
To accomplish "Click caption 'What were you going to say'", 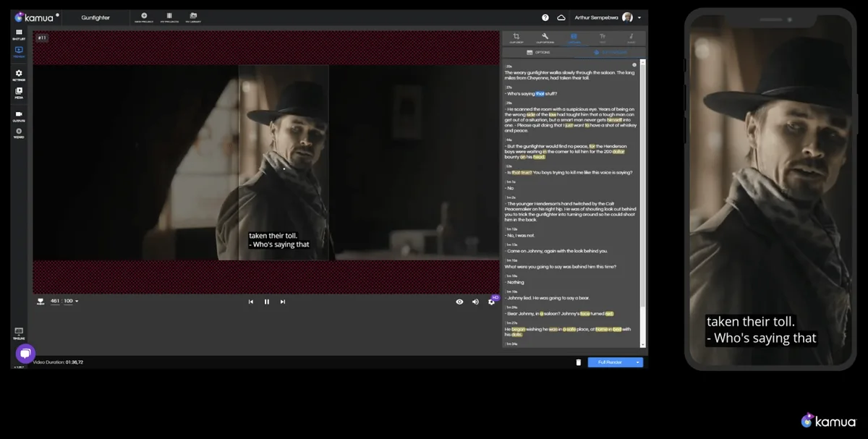I will coord(560,267).
